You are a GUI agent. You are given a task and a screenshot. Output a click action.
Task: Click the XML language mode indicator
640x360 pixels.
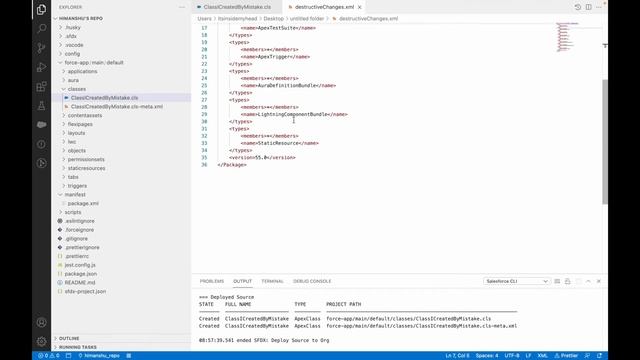pyautogui.click(x=542, y=356)
